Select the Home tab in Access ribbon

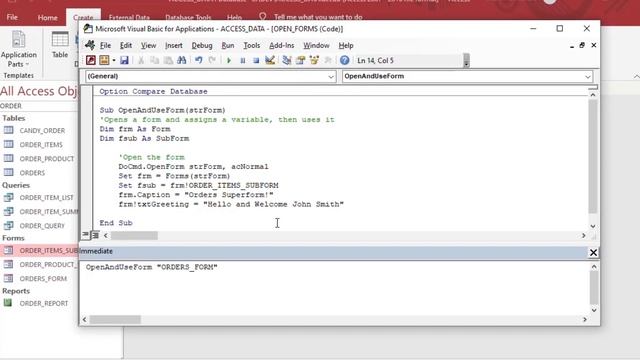point(47,18)
